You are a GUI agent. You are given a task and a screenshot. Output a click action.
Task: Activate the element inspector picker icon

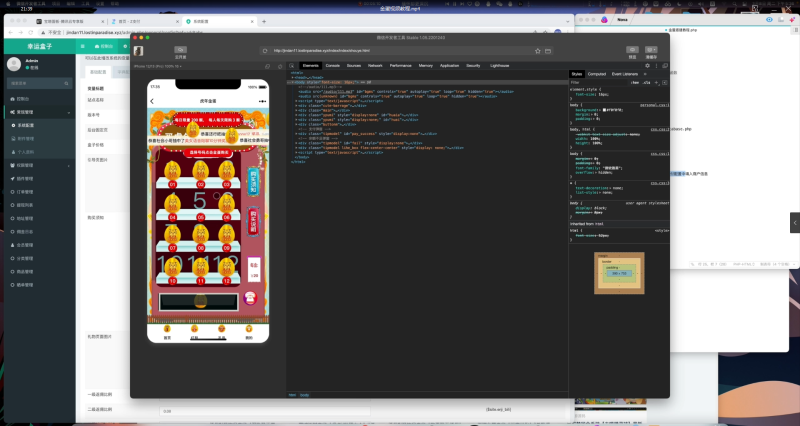(291, 66)
